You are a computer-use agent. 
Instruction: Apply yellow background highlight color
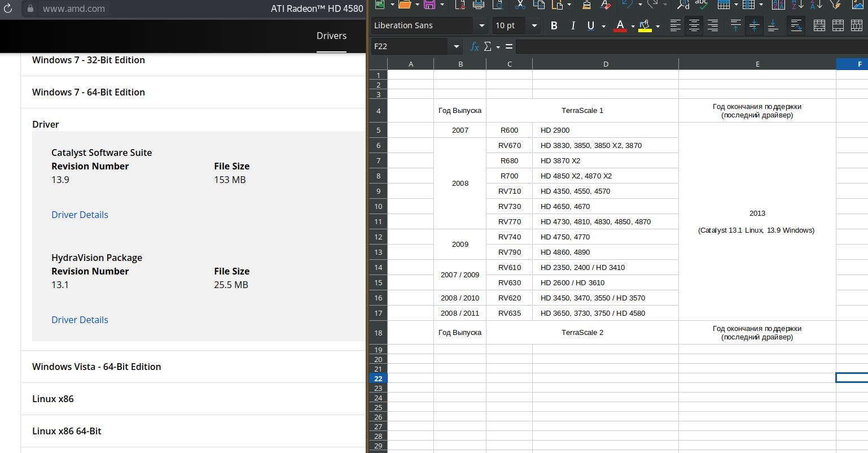pyautogui.click(x=645, y=25)
